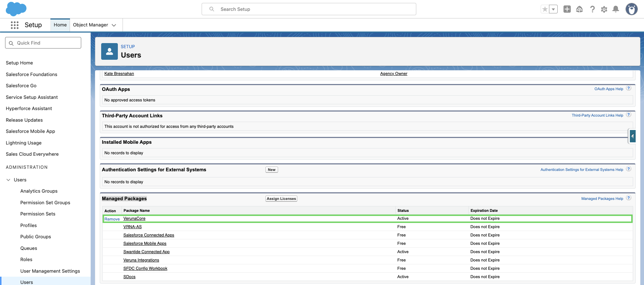Open the Agency Owner link

394,74
